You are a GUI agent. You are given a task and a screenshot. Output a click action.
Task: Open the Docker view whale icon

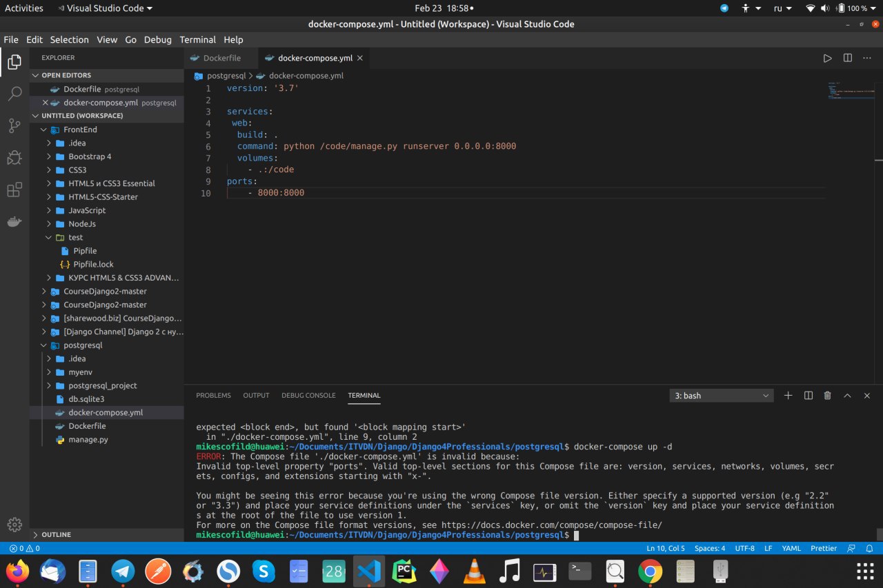[x=14, y=222]
